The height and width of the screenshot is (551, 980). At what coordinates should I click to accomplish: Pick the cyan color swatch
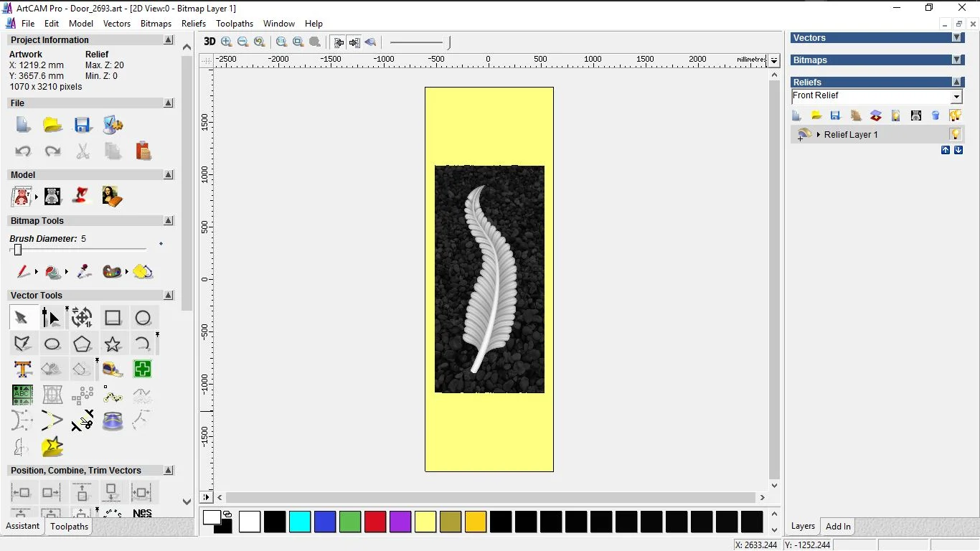pos(300,522)
